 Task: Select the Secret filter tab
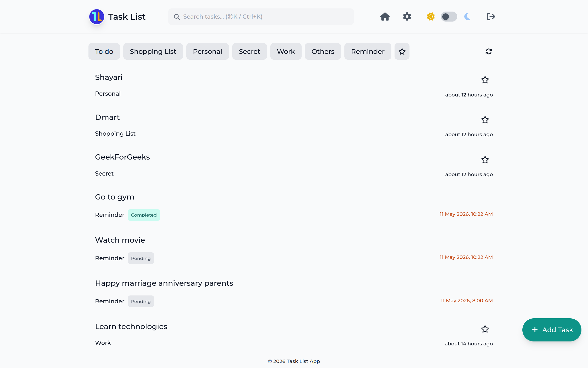pyautogui.click(x=249, y=52)
